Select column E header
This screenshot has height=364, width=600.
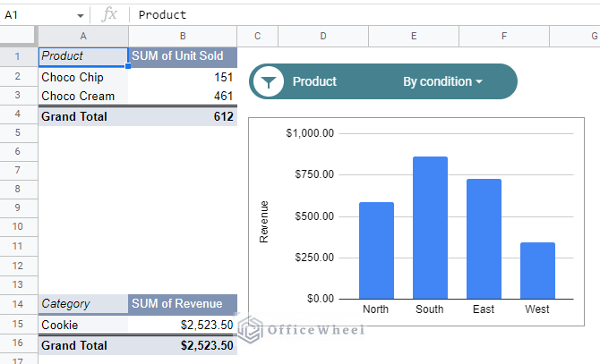414,37
